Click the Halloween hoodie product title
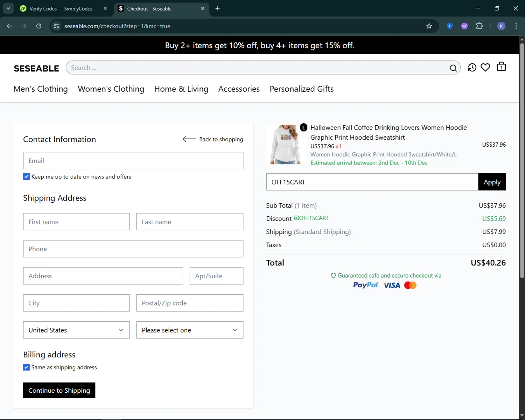The image size is (525, 420). coord(388,132)
